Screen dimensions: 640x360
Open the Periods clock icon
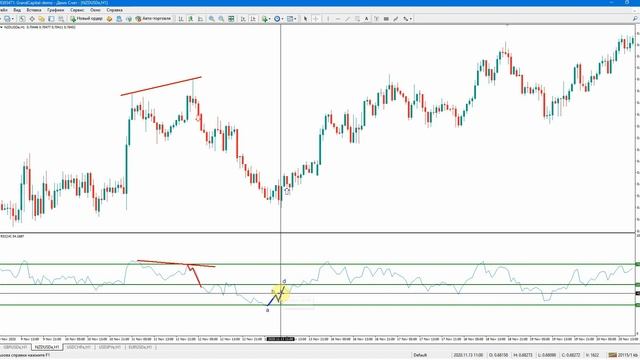[277, 19]
